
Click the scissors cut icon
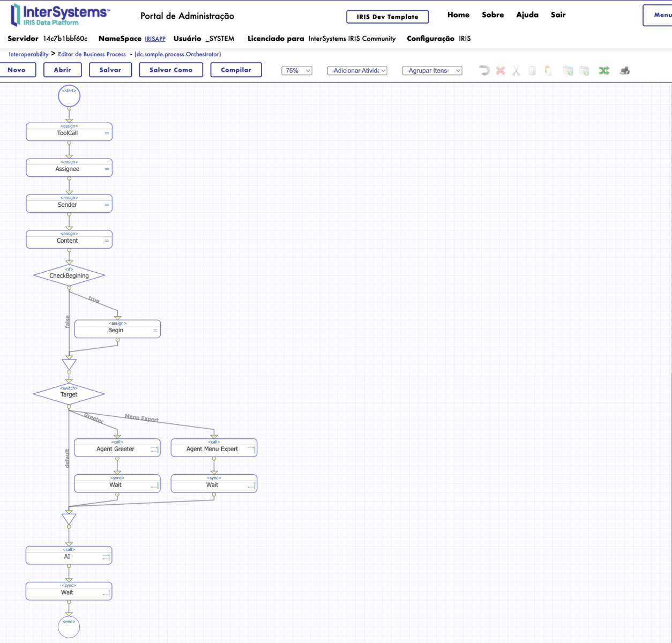[516, 71]
